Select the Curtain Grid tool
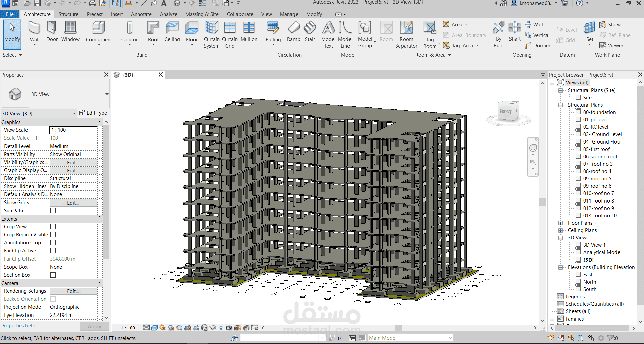Image resolution: width=644 pixels, height=344 pixels. click(230, 35)
